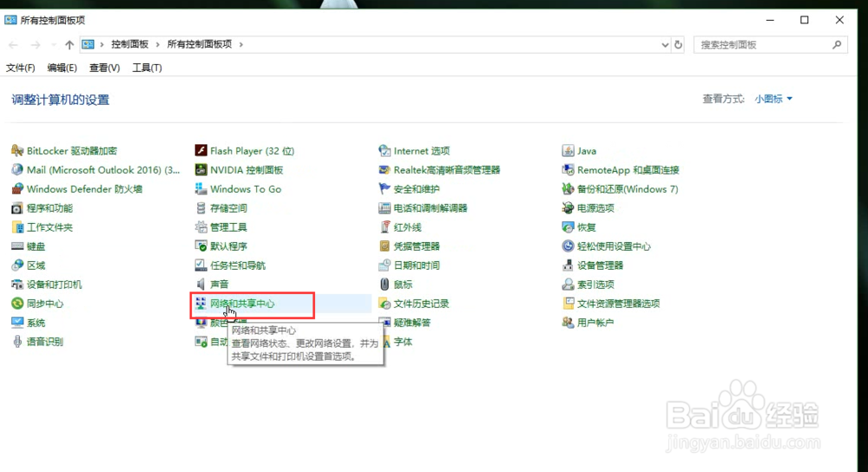The image size is (868, 472).
Task: Click the 语音识别 microphone icon
Action: (17, 341)
